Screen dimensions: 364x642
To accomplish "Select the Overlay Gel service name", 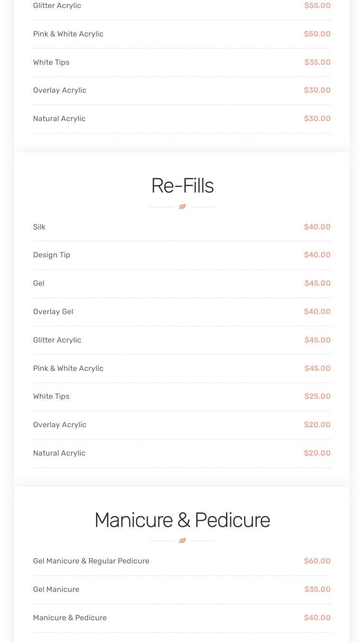I will (x=53, y=312).
